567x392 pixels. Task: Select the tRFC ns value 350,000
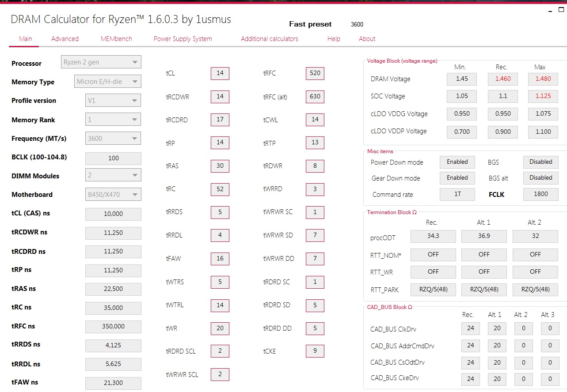(113, 326)
